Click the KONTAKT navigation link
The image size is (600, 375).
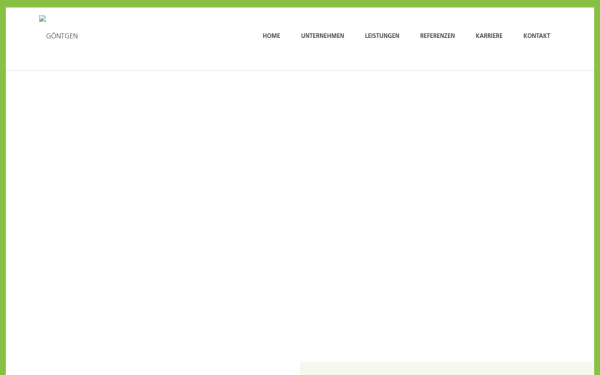point(536,36)
